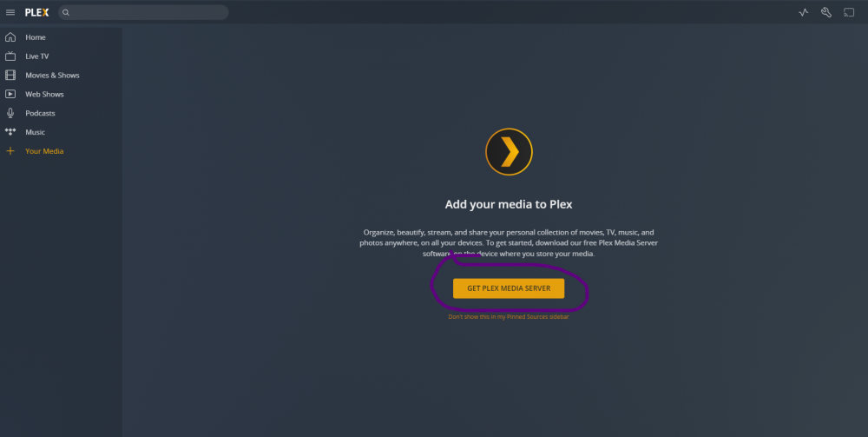The height and width of the screenshot is (437, 868).
Task: Click the Live TV television icon
Action: pyautogui.click(x=10, y=56)
